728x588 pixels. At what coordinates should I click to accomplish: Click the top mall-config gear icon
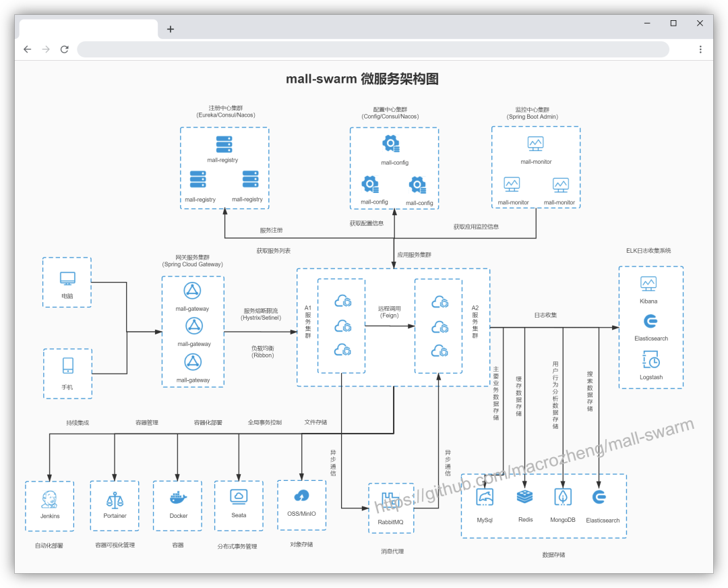click(391, 144)
